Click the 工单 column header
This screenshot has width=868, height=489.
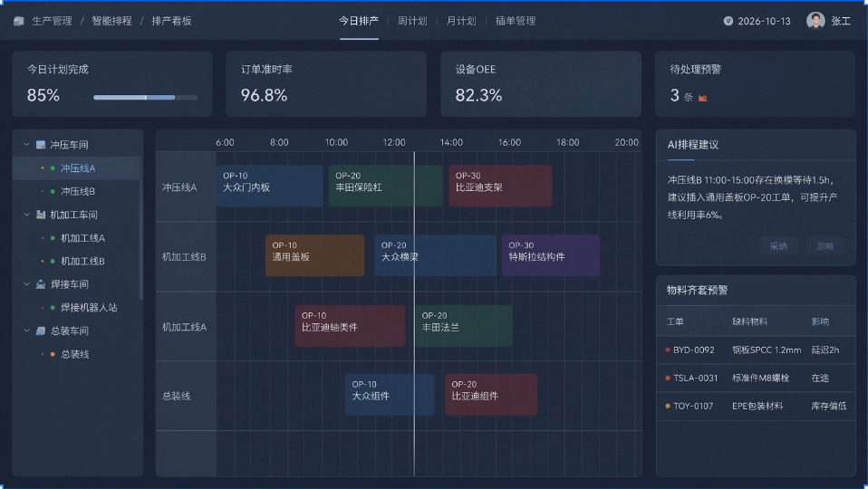tap(675, 322)
